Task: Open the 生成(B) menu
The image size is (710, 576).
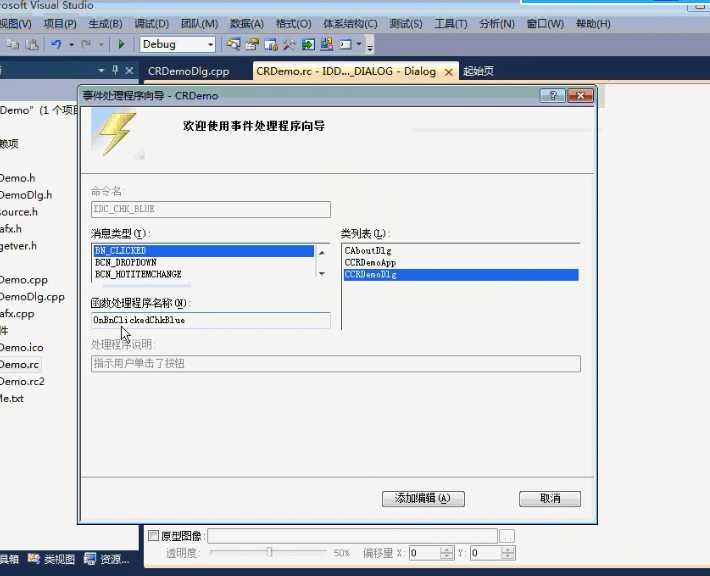Action: (x=105, y=24)
